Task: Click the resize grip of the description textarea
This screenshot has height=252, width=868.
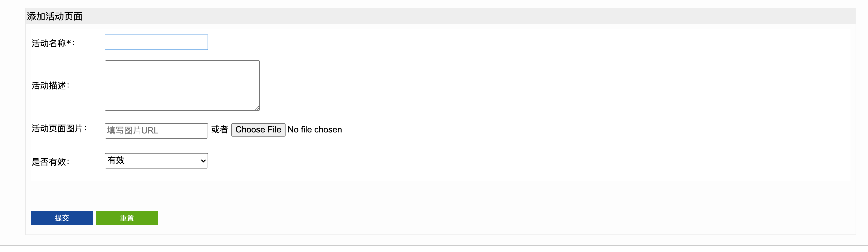Action: click(257, 108)
